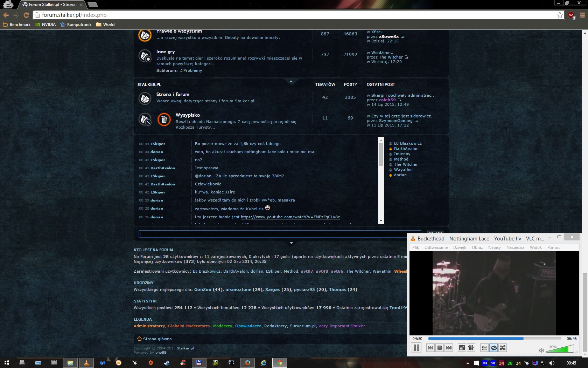Pause playback in VLC player
The width and height of the screenshot is (588, 368).
416,348
